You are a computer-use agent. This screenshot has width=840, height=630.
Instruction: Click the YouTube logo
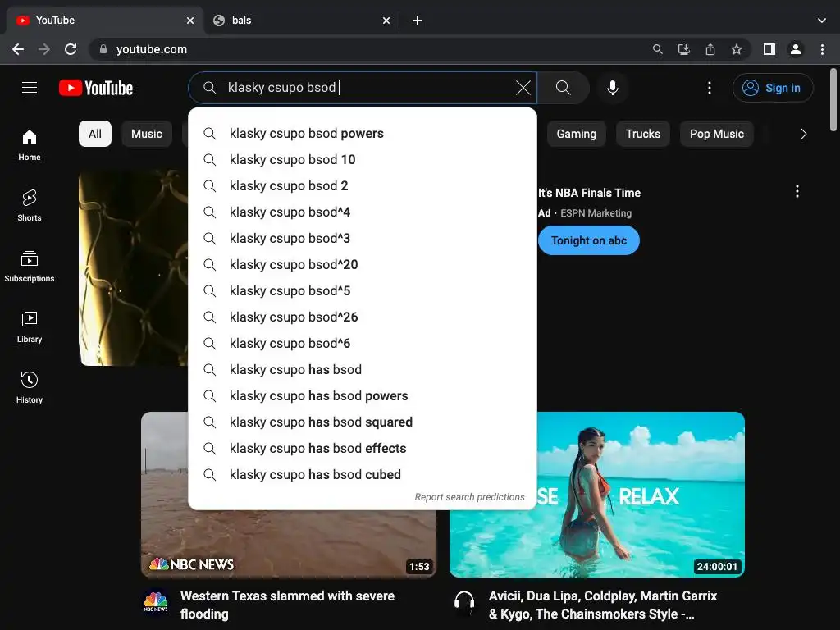point(96,88)
